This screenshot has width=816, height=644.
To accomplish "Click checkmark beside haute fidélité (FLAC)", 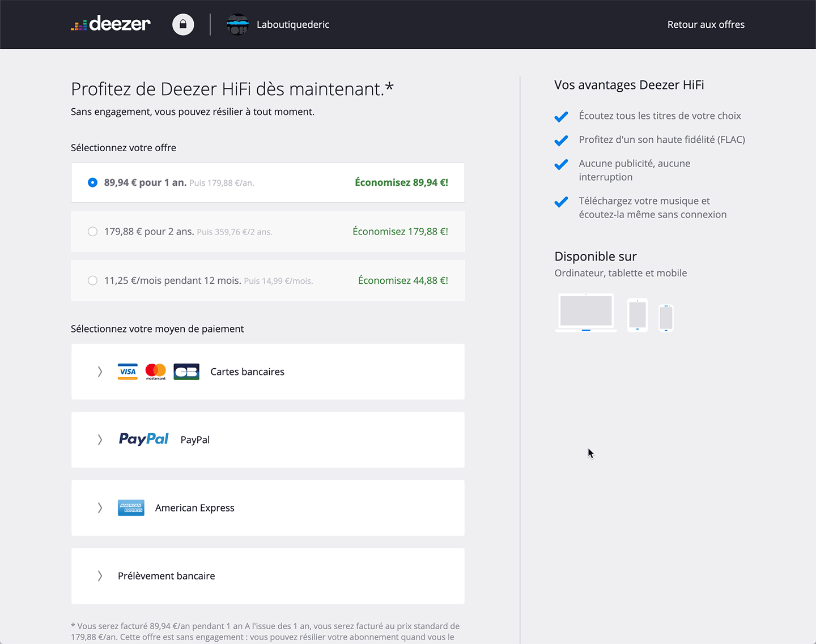I will (561, 140).
